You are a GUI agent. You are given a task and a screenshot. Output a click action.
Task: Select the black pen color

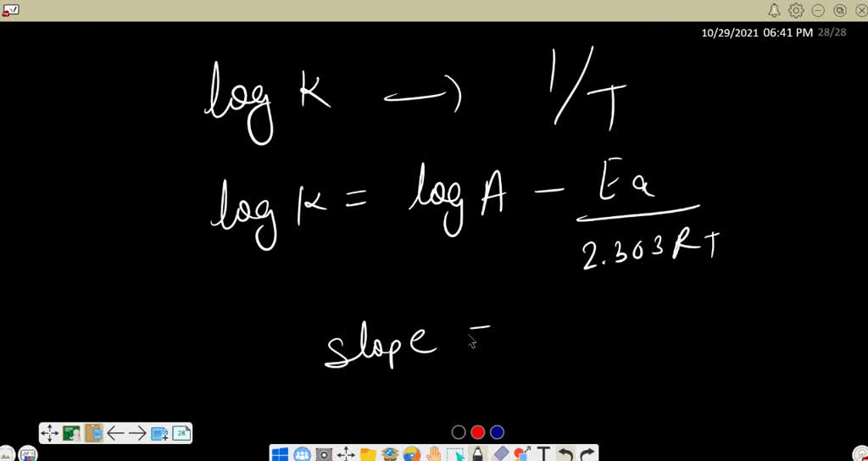point(459,432)
